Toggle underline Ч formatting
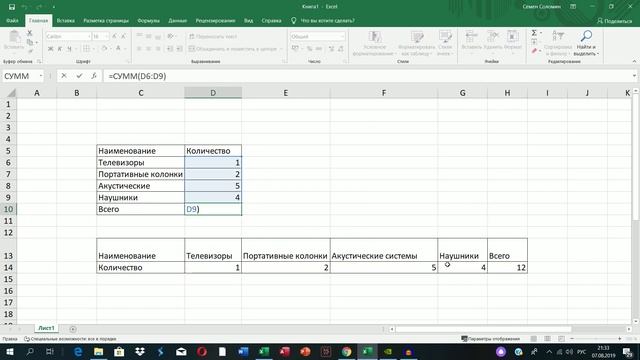This screenshot has width=640, height=360. click(x=69, y=49)
